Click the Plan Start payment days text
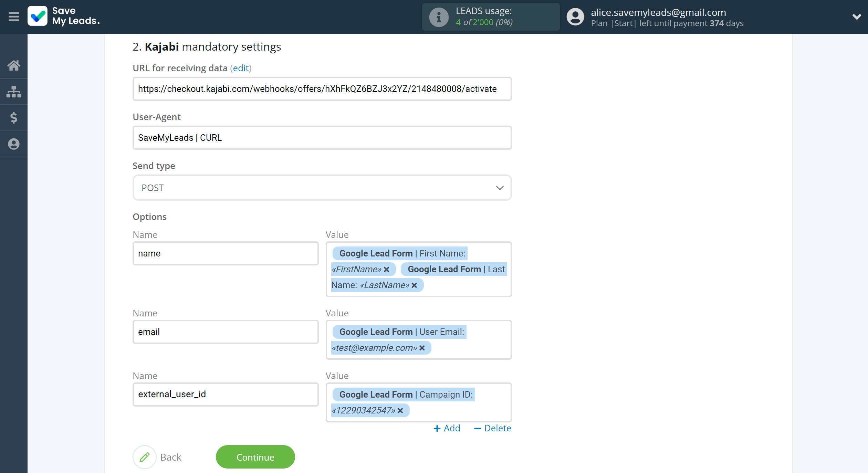The height and width of the screenshot is (473, 868). [667, 23]
